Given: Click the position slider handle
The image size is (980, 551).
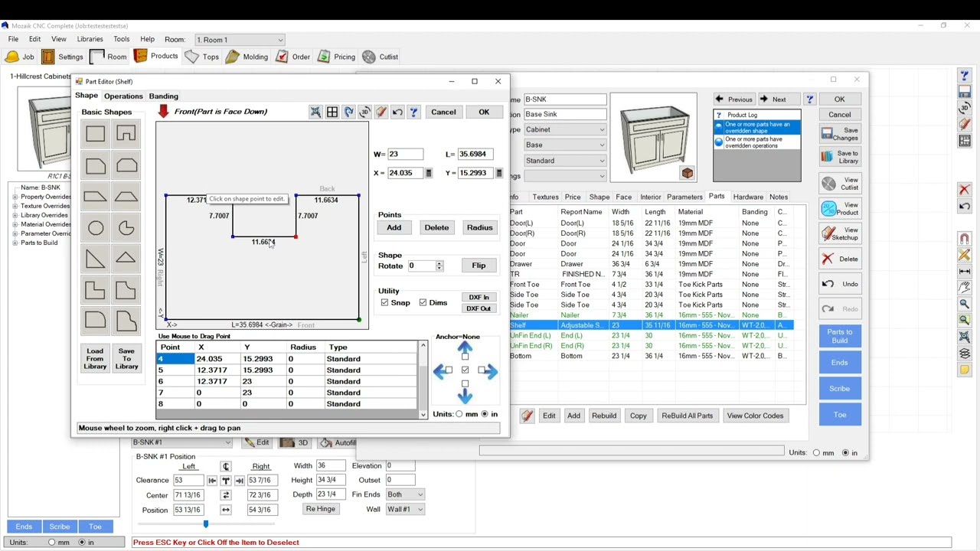Looking at the screenshot, I should pyautogui.click(x=205, y=523).
